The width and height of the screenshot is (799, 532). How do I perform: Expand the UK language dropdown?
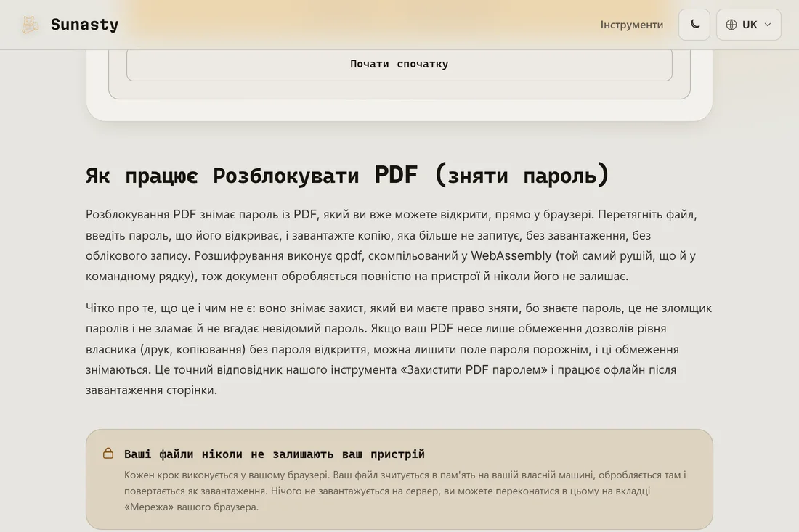tap(749, 25)
